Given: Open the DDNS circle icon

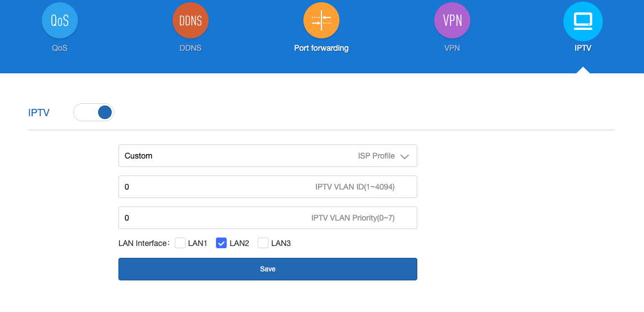Looking at the screenshot, I should (x=191, y=20).
